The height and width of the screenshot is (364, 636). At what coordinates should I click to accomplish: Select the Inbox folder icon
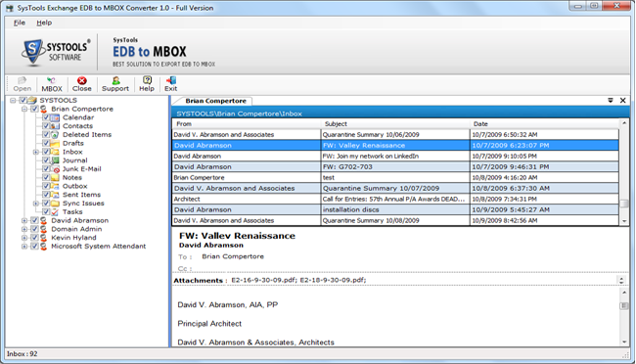[x=55, y=152]
